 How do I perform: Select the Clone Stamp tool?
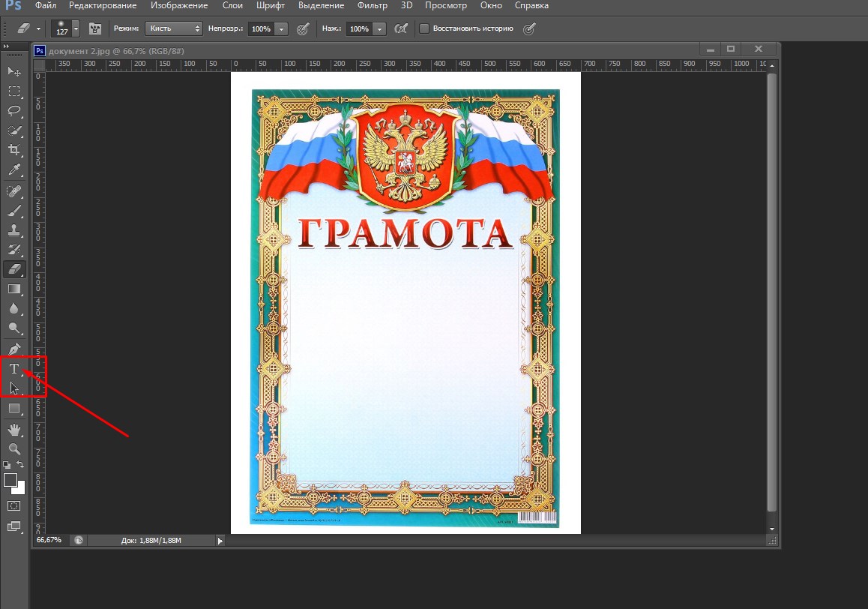click(14, 229)
